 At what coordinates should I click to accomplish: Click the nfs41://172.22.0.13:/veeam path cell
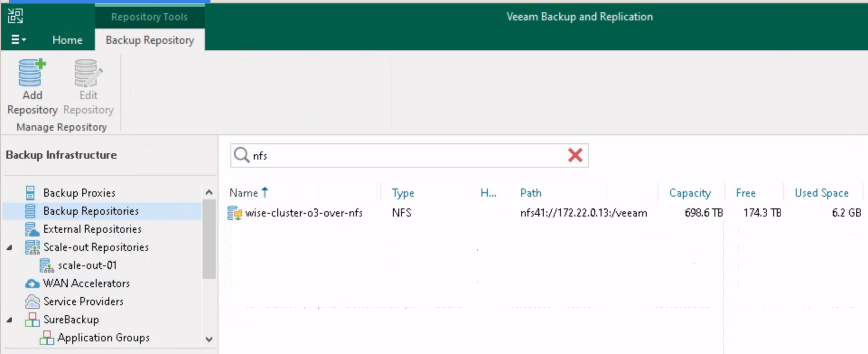tap(583, 212)
